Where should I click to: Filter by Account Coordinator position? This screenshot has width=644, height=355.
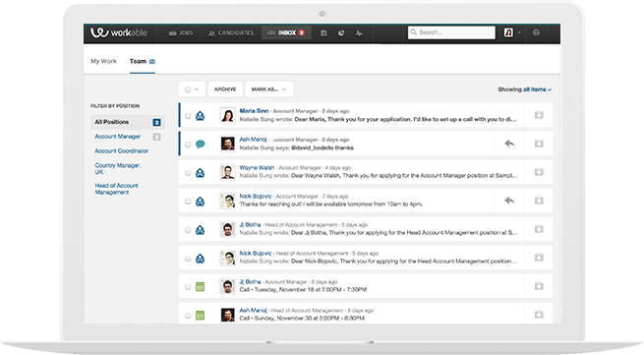(x=122, y=150)
